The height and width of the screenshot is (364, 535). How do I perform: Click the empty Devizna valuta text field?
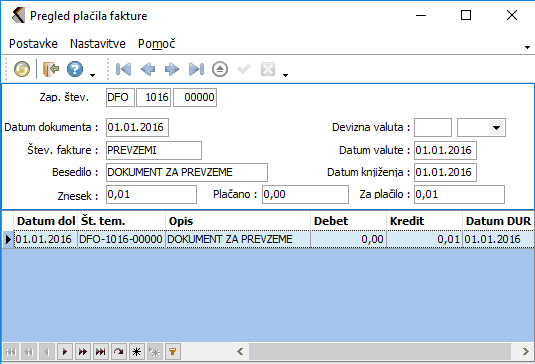click(433, 128)
